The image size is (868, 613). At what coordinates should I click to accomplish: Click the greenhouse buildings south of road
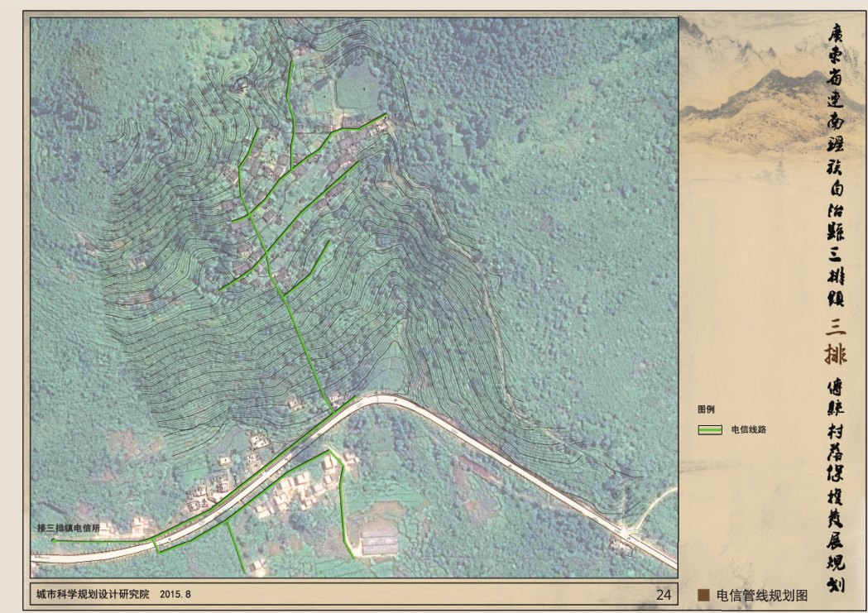click(380, 540)
